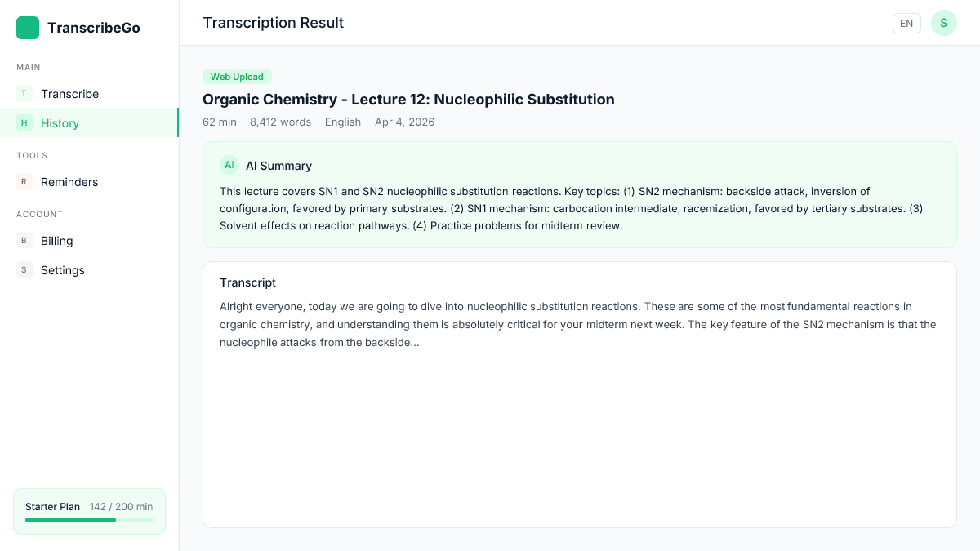Click the AI icon in the summary panel

(229, 165)
